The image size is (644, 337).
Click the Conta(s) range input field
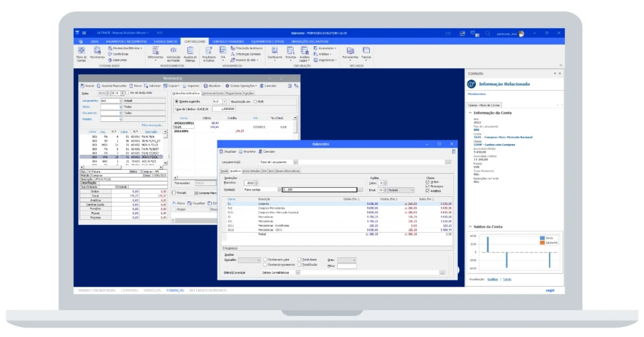(319, 189)
